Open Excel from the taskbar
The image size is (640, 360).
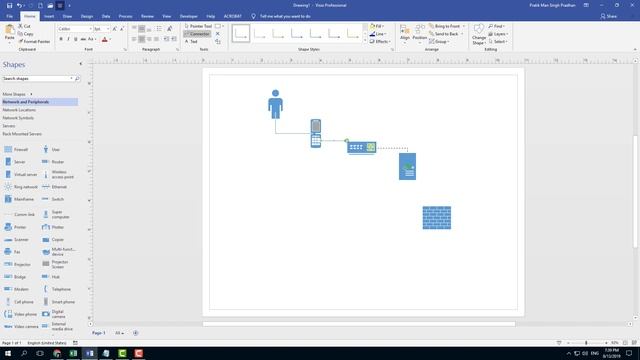73,353
